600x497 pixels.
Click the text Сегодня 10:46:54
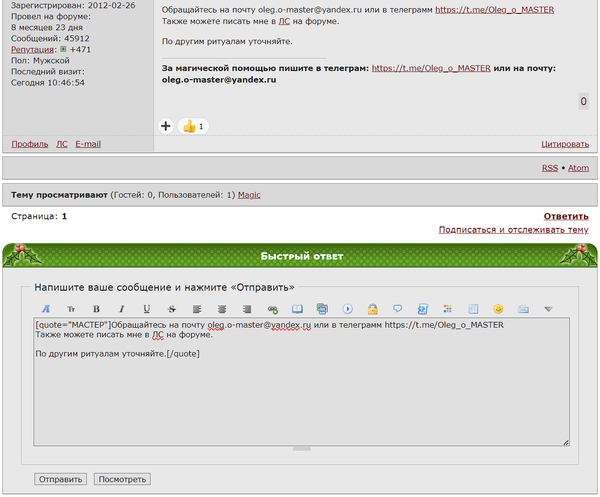tap(48, 82)
